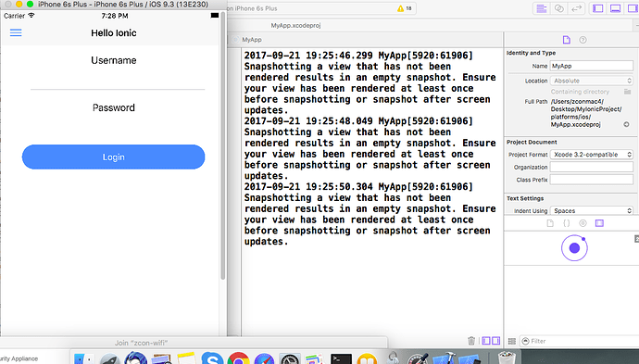Toggle the Debug area visibility
Image resolution: width=639 pixels, height=364 pixels.
[x=615, y=8]
